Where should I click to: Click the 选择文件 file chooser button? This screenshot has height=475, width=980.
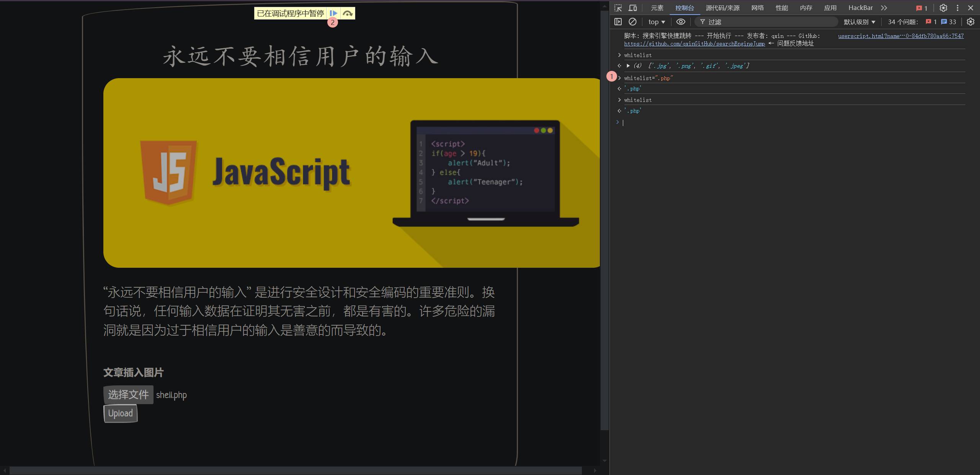128,395
